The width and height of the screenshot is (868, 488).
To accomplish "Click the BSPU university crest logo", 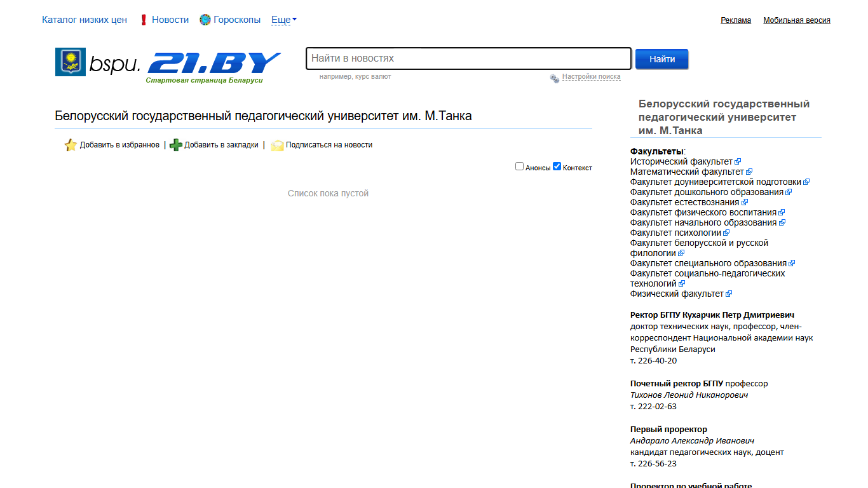I will 71,62.
